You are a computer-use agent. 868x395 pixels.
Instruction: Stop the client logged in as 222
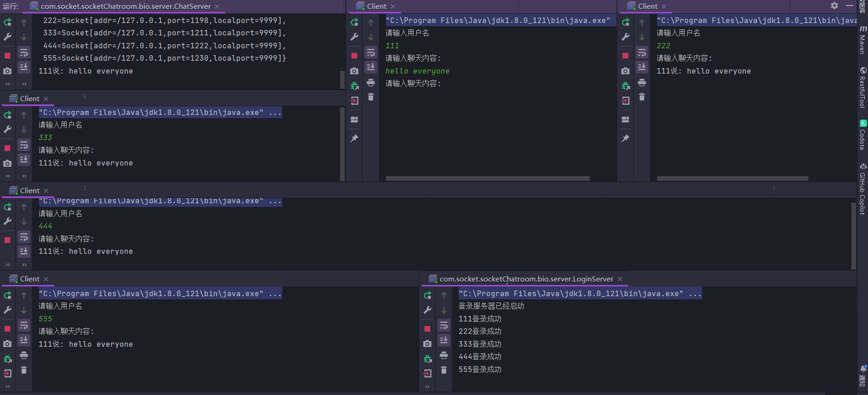[x=625, y=56]
